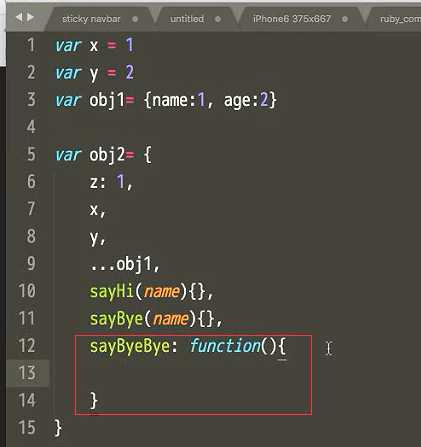Click the closing brace on line 14
This screenshot has height=447, width=421.
click(x=94, y=401)
